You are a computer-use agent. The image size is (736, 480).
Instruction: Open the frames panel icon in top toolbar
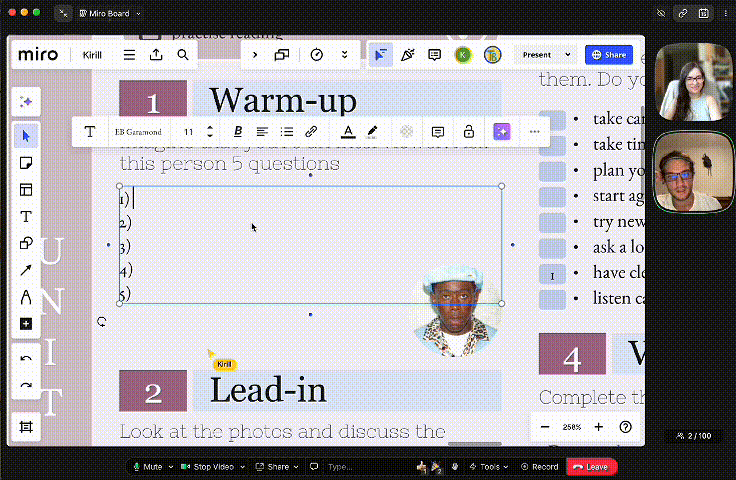[x=282, y=55]
